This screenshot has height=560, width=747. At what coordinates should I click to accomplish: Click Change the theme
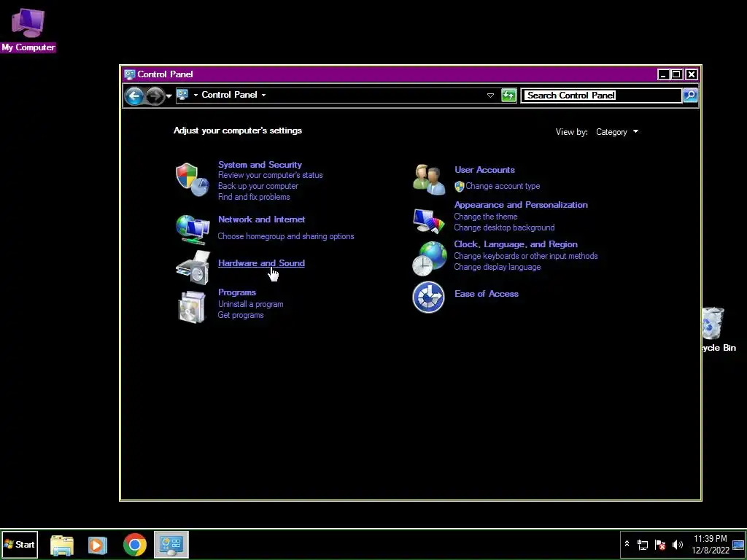click(485, 217)
